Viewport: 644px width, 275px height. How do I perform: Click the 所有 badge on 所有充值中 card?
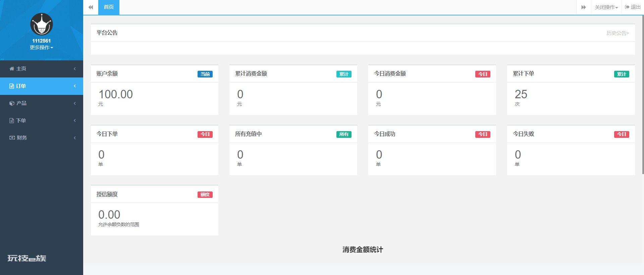344,134
